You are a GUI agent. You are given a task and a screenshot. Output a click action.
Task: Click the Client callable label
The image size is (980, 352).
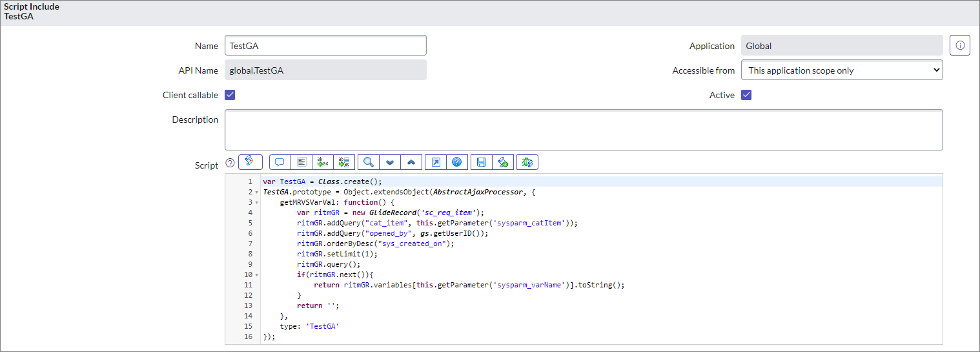click(x=190, y=95)
